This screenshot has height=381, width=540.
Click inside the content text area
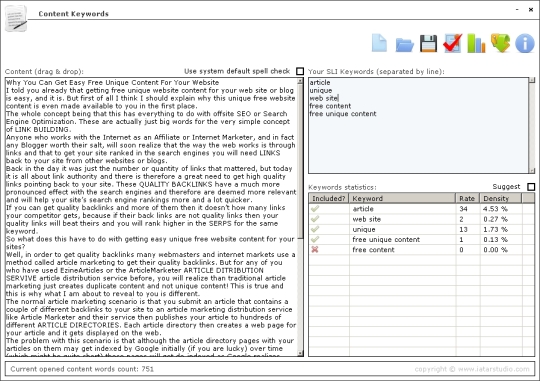tap(151, 217)
